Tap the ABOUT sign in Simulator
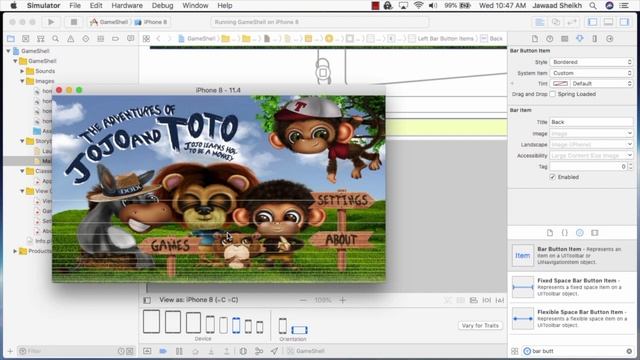The image size is (640, 360). point(341,240)
